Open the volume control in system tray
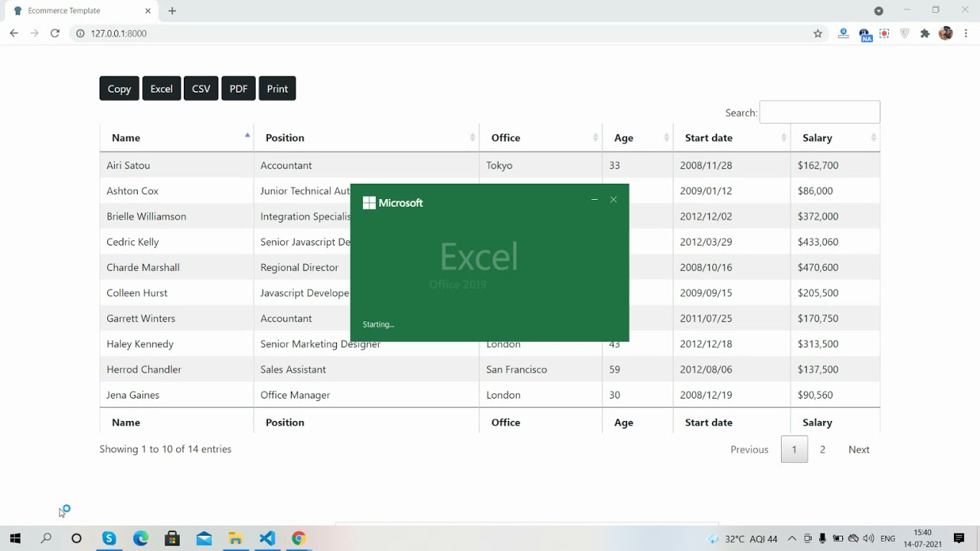Image resolution: width=980 pixels, height=551 pixels. (x=868, y=538)
